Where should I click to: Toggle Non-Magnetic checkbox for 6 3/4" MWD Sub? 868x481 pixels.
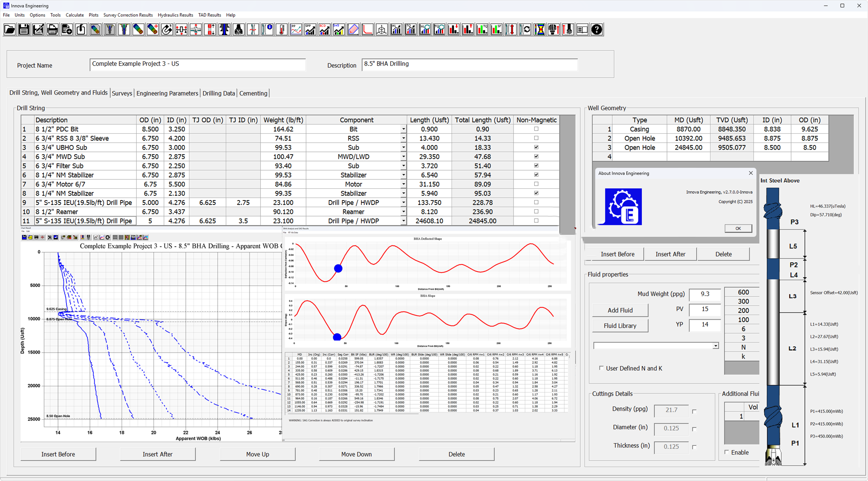(x=536, y=156)
